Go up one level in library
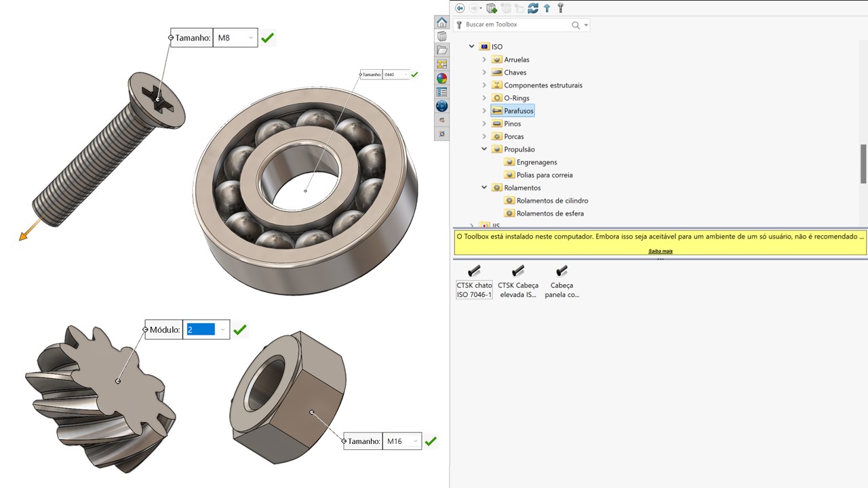Screen dimensions: 868x488 coord(547,8)
